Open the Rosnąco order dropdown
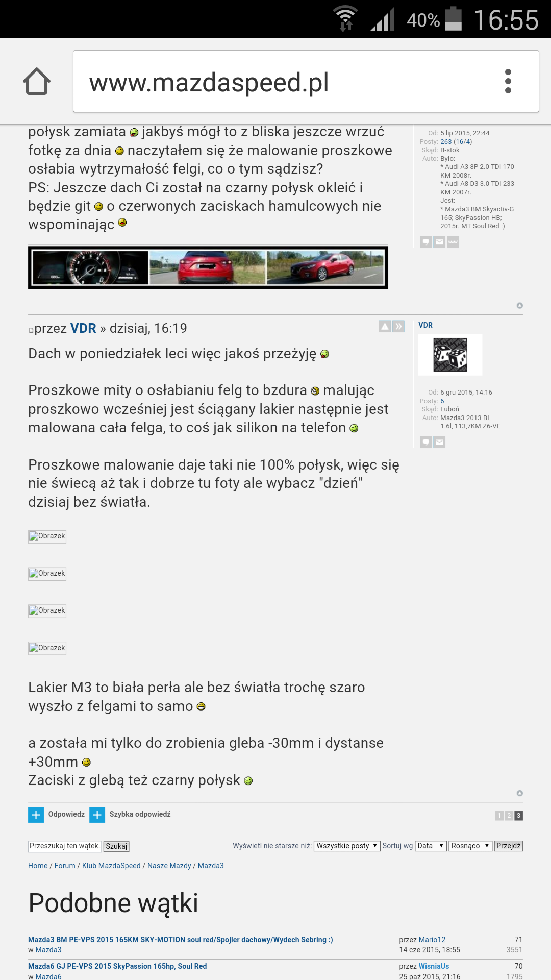 tap(470, 846)
